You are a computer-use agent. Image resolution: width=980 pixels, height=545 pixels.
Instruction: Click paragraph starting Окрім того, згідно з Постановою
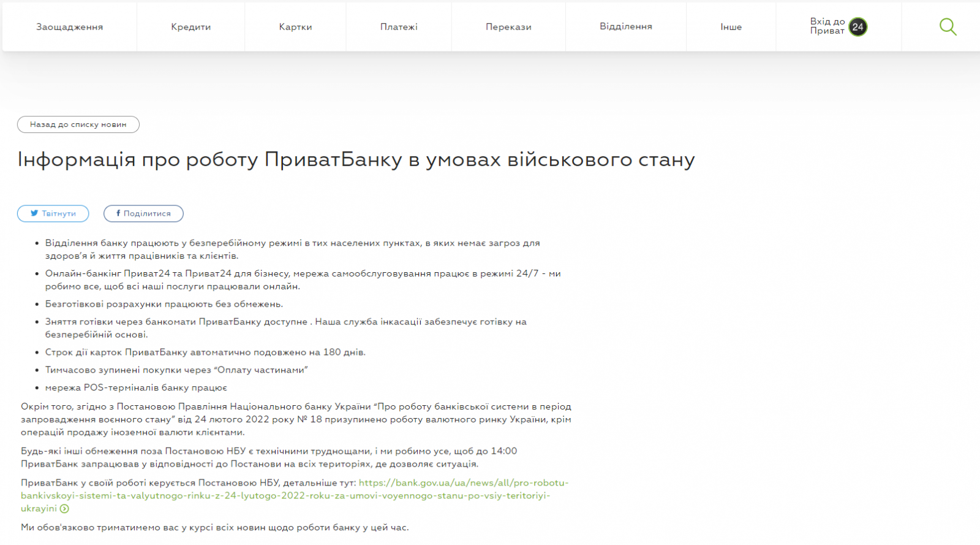point(296,419)
